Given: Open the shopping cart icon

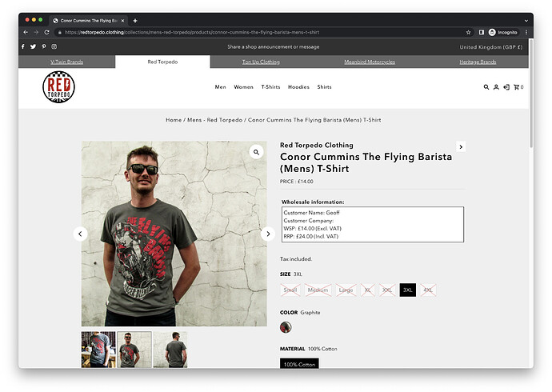Looking at the screenshot, I should 518,87.
